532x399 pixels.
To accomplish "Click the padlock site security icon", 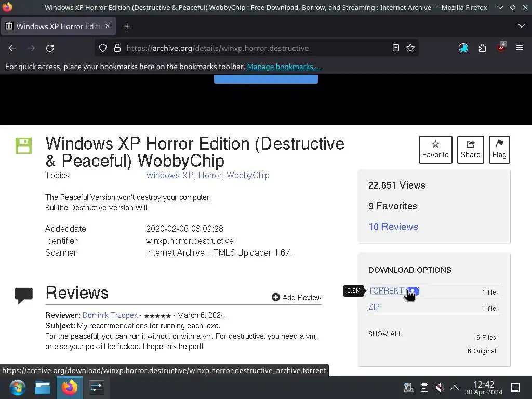I will (x=117, y=48).
